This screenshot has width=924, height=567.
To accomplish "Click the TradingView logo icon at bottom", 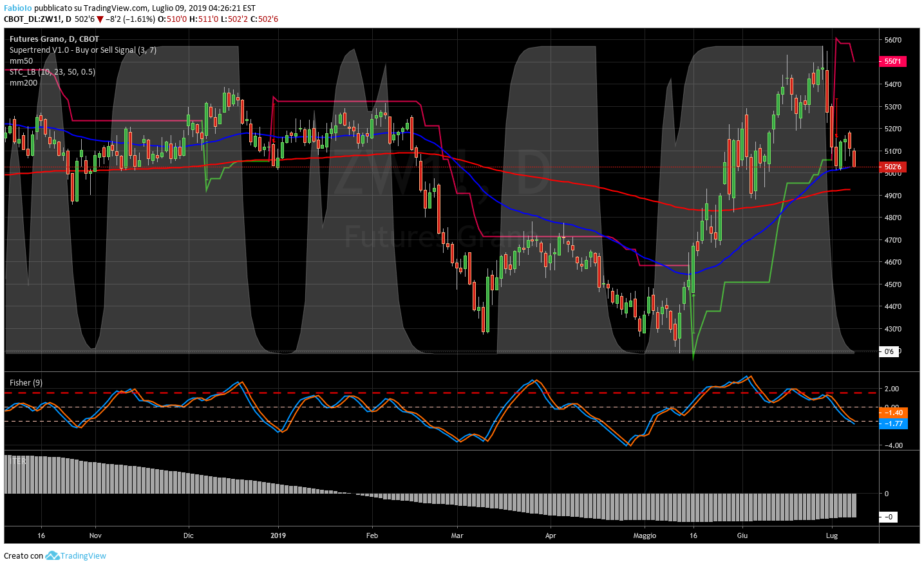I will click(52, 555).
